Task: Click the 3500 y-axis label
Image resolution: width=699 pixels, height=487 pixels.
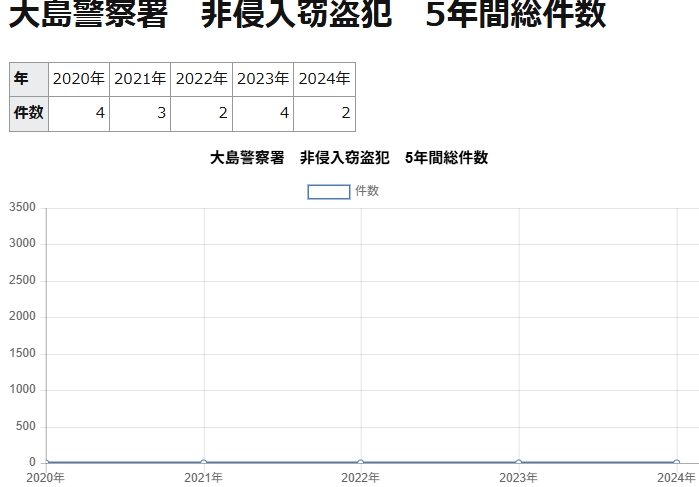Action: pos(22,207)
